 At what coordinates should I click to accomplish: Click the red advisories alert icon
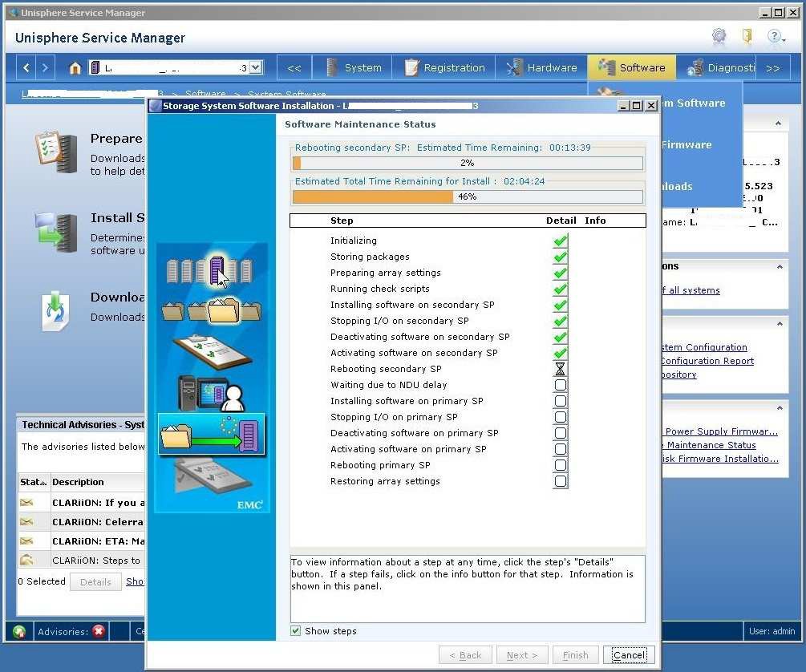click(99, 631)
